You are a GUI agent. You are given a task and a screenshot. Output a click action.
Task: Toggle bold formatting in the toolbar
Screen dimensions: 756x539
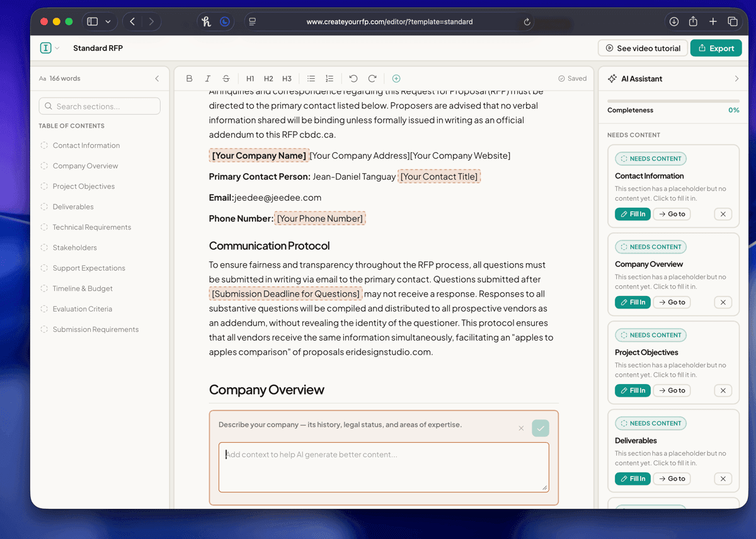(189, 78)
